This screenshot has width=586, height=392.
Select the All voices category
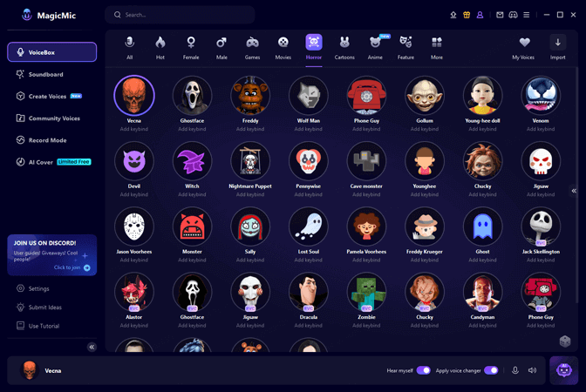pos(129,48)
